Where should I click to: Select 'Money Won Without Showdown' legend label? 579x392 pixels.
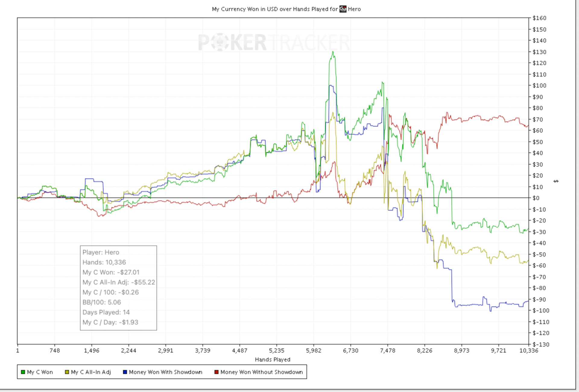(261, 372)
